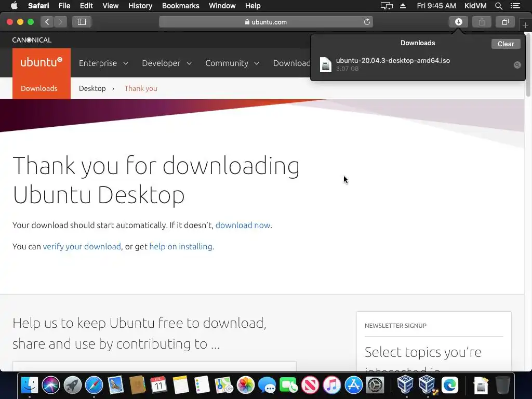
Task: Click the Ubuntu logo
Action: [42, 62]
